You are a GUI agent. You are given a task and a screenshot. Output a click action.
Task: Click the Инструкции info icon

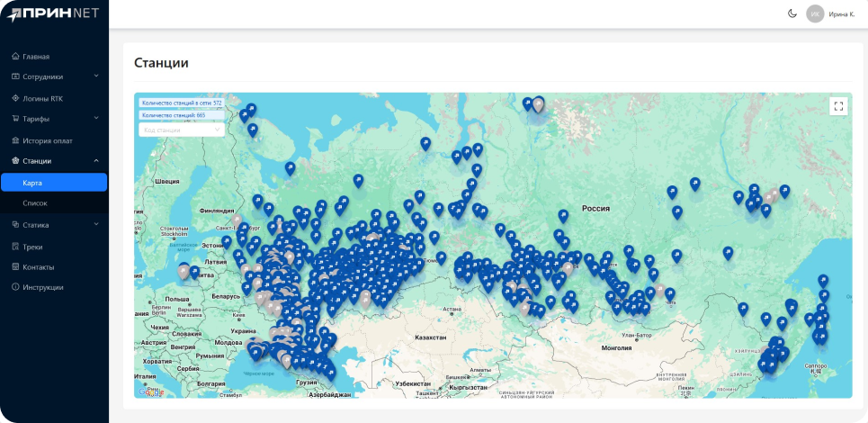coord(15,287)
